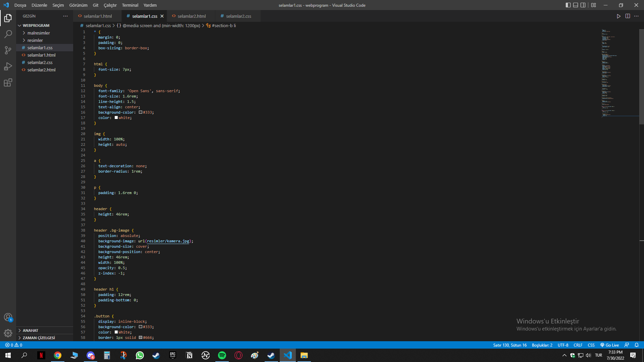The height and width of the screenshot is (362, 644).
Task: Switch to selamlar2.css tab
Action: (238, 16)
